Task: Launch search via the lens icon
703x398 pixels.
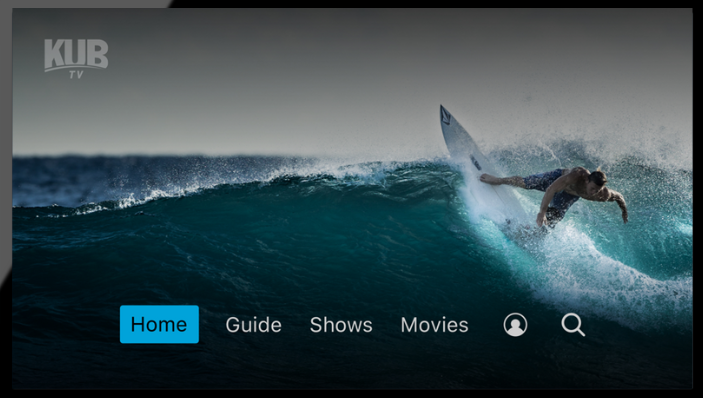Action: [573, 324]
